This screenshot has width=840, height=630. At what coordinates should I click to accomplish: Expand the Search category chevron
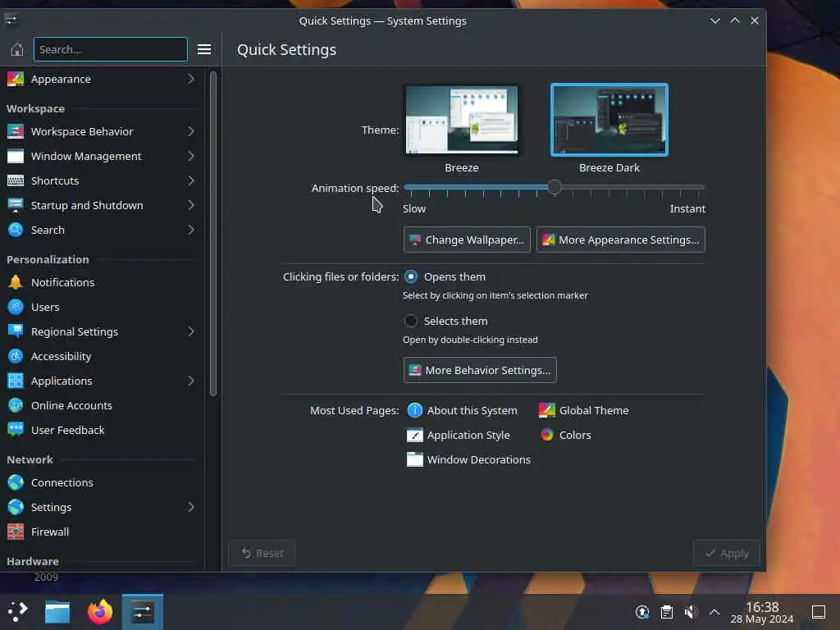(x=191, y=230)
